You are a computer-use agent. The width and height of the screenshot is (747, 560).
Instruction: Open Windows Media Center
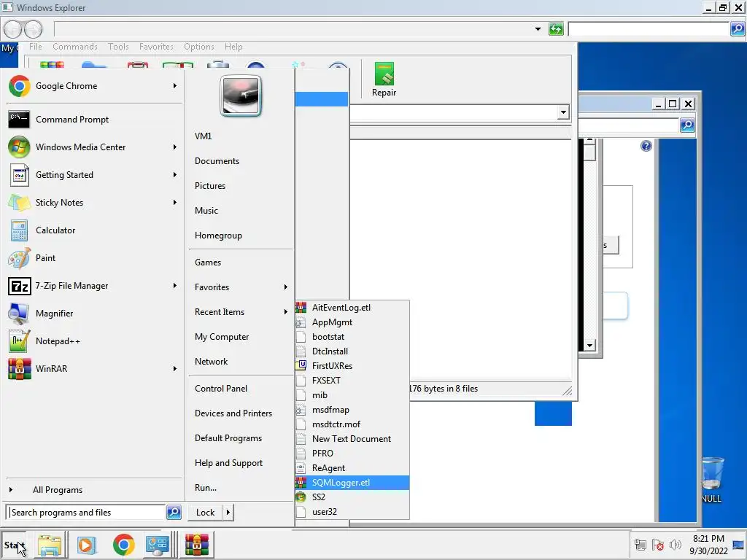80,147
